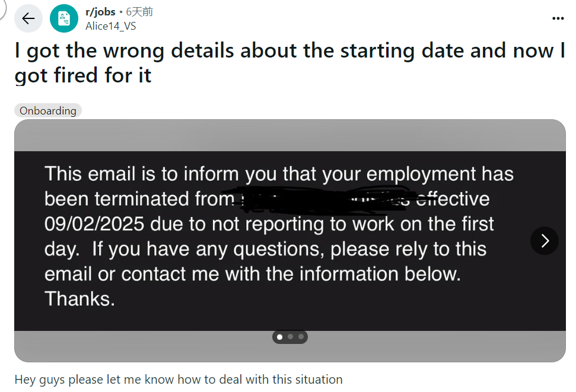Click the back arrow button
Screen dimensions: 576x392
[28, 18]
